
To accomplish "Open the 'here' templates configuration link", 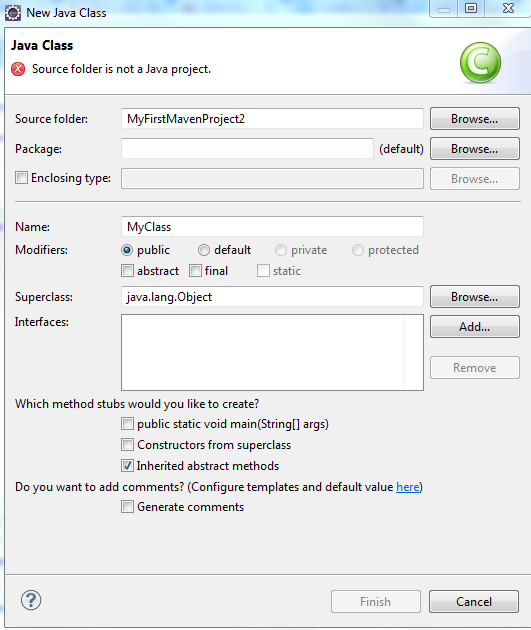I will pyautogui.click(x=407, y=487).
